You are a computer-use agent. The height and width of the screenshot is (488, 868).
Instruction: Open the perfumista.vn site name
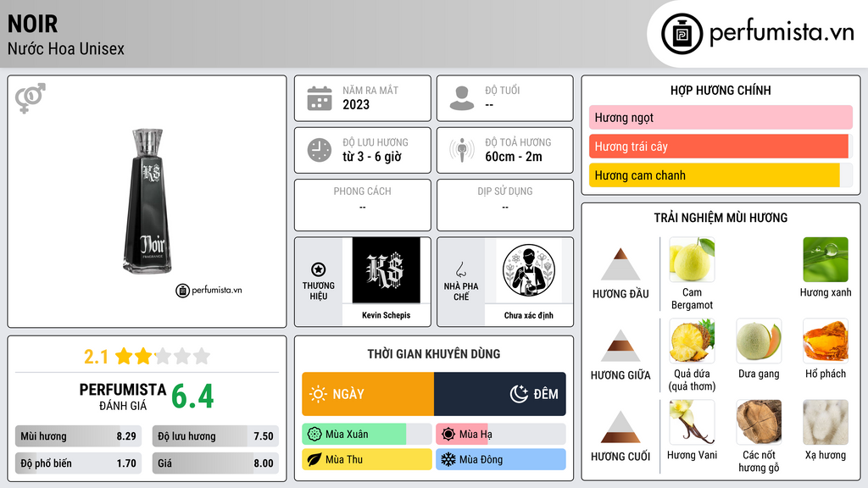pyautogui.click(x=782, y=33)
